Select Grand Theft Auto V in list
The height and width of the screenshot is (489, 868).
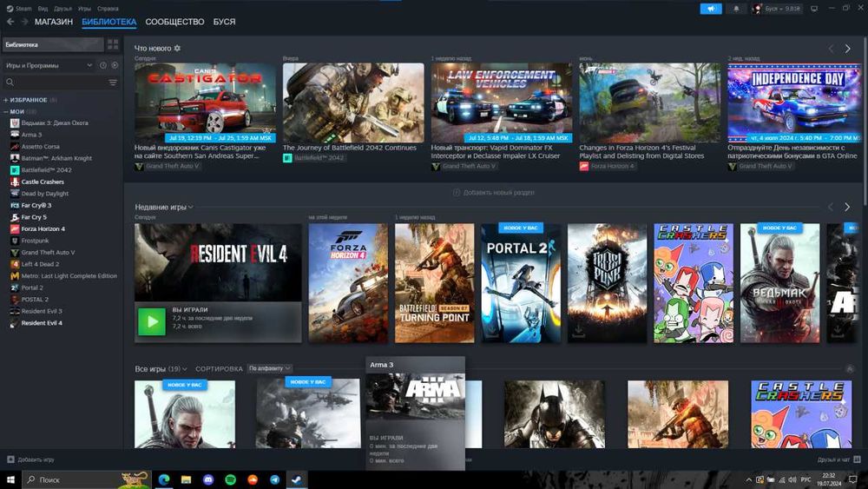pos(48,253)
